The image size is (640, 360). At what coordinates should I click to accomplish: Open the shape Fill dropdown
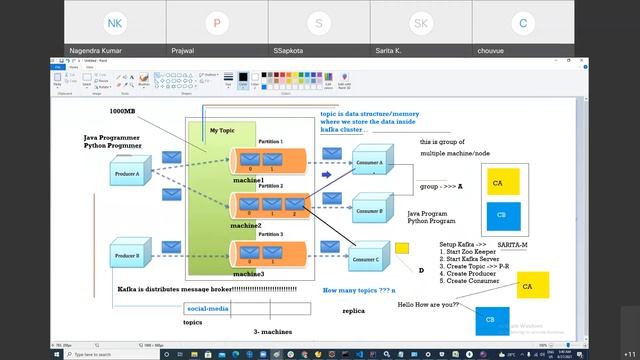204,81
